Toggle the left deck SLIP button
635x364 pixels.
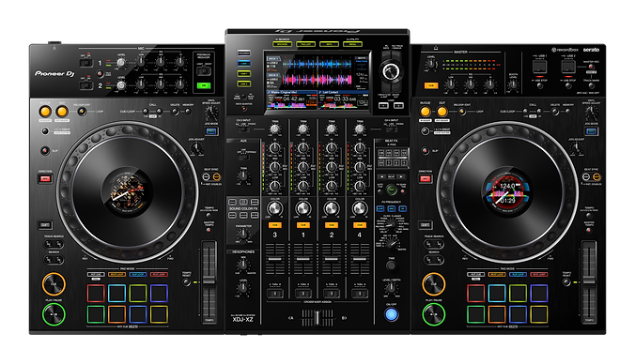tap(45, 150)
